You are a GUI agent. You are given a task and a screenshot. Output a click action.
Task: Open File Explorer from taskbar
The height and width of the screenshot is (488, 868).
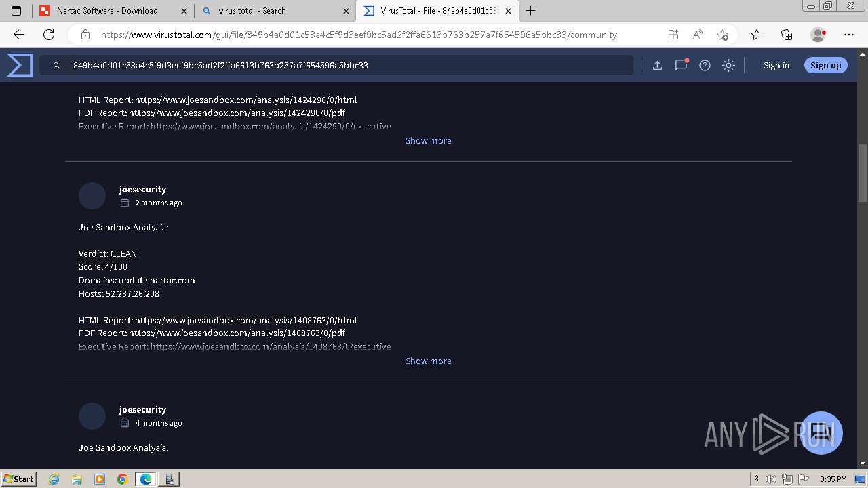coord(77,479)
